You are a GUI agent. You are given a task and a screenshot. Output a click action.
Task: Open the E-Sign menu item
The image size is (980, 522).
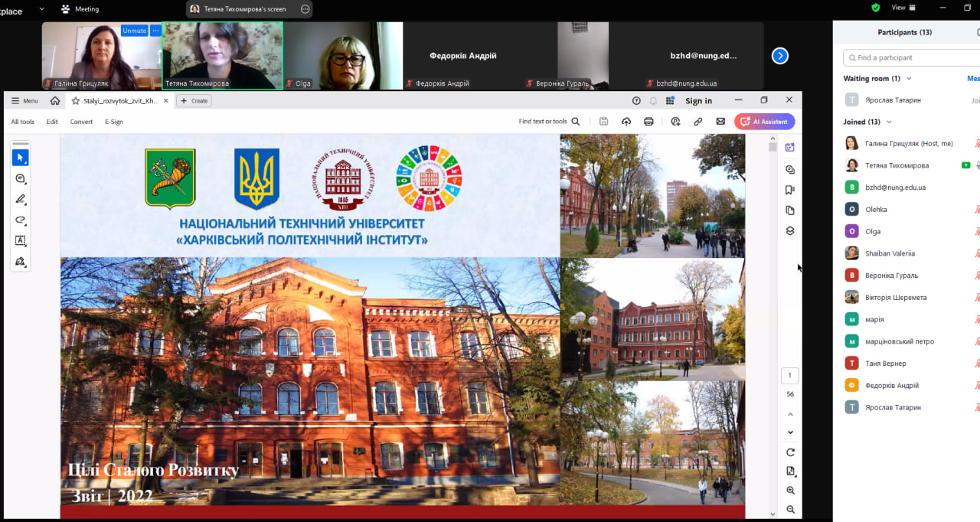point(113,122)
